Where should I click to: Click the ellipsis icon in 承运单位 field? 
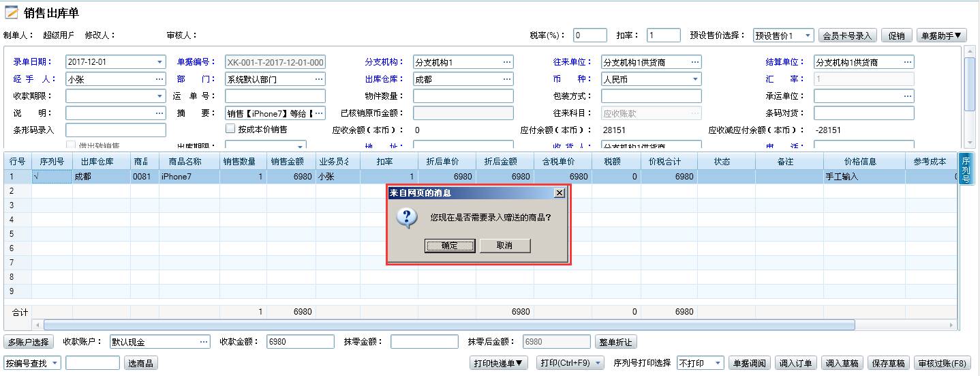907,96
